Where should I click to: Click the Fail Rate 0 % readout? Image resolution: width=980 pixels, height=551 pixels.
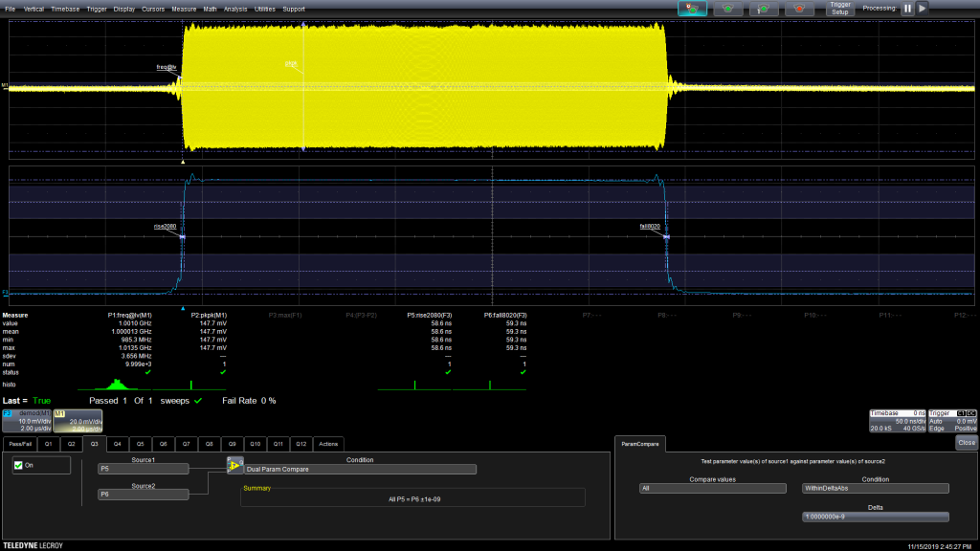click(x=249, y=401)
